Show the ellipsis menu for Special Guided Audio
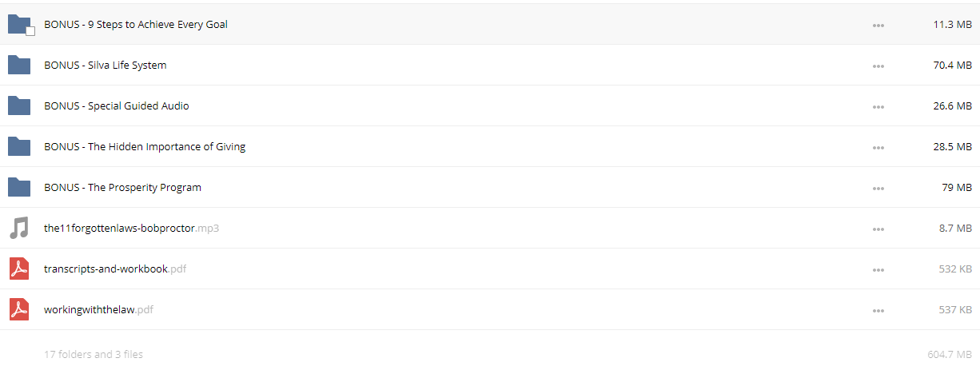The width and height of the screenshot is (980, 382). [x=878, y=106]
